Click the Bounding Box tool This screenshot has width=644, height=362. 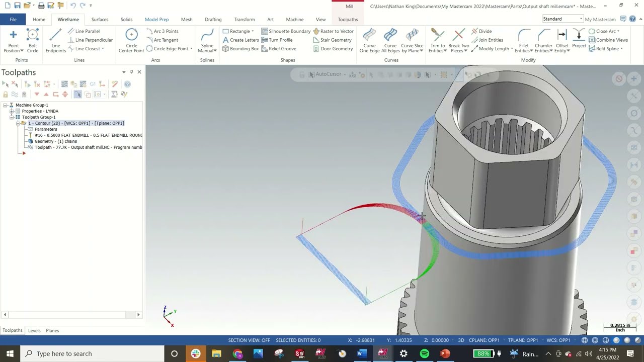(240, 49)
